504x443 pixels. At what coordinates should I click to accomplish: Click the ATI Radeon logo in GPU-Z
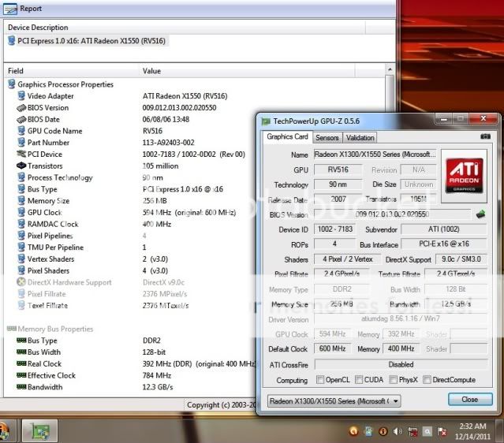(x=464, y=176)
